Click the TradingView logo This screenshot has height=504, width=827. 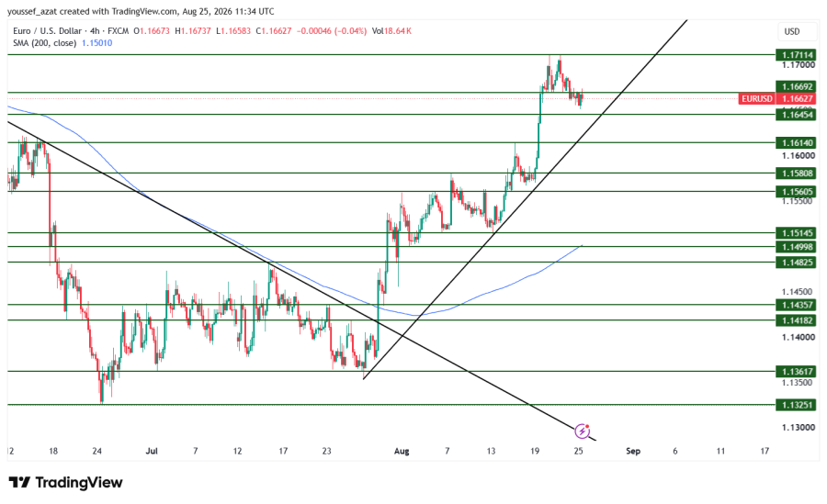click(x=65, y=482)
